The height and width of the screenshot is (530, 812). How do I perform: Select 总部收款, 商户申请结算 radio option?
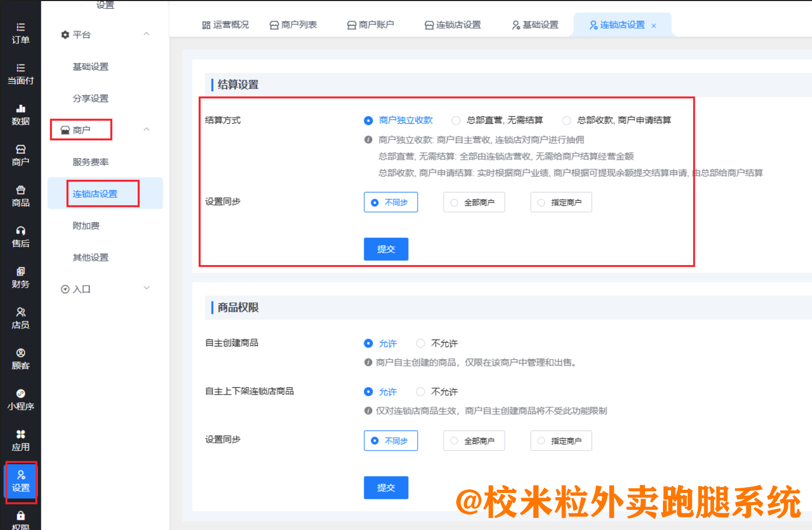(567, 121)
